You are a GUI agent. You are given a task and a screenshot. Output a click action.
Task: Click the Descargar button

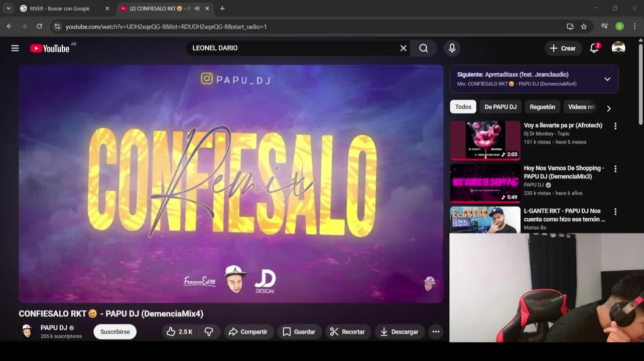pos(400,332)
